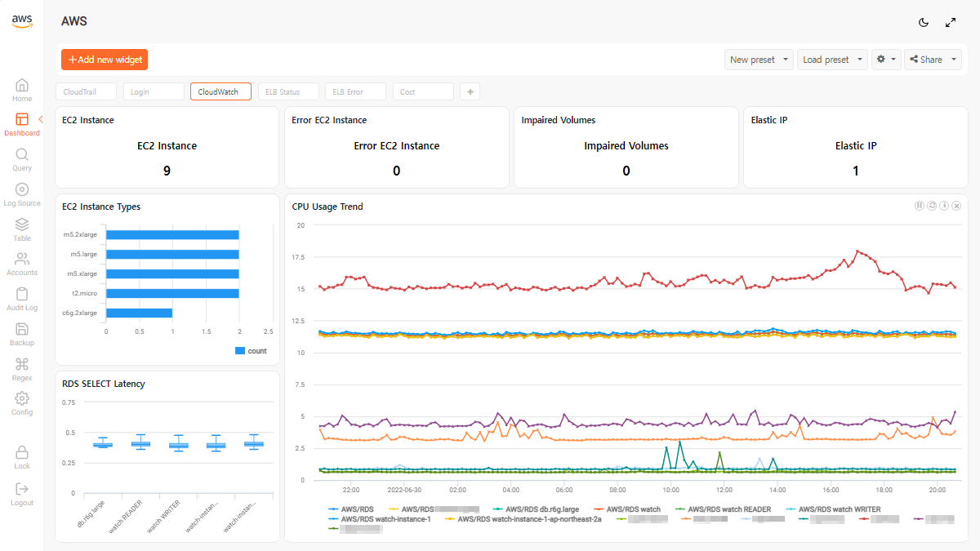Go to Home in the sidebar
The image size is (980, 551).
[22, 90]
